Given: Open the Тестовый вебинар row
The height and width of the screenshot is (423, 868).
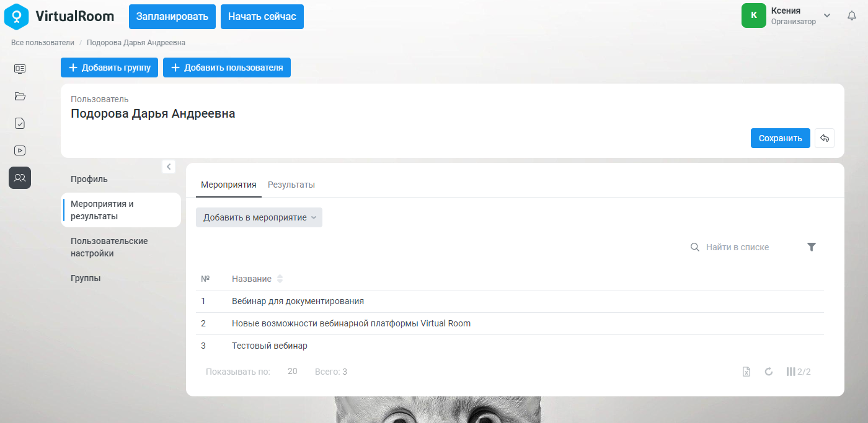Looking at the screenshot, I should 510,346.
